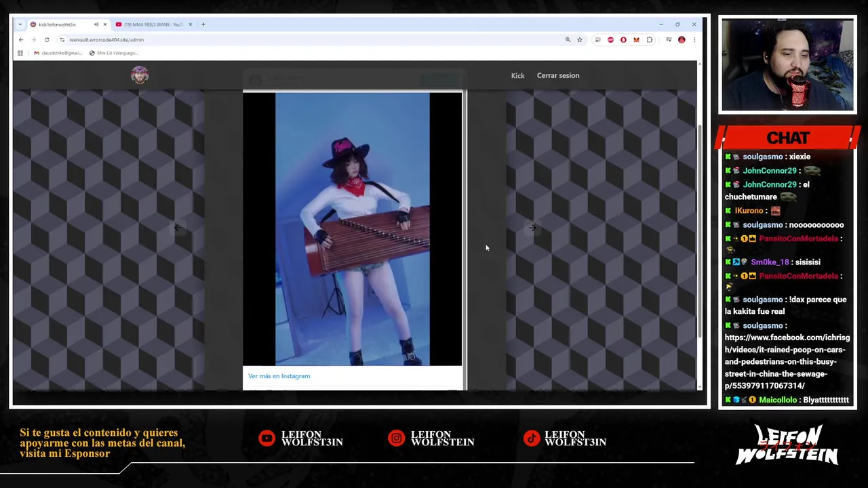868x488 pixels.
Task: Open the Extensions puzzle-piece menu
Action: click(x=650, y=40)
